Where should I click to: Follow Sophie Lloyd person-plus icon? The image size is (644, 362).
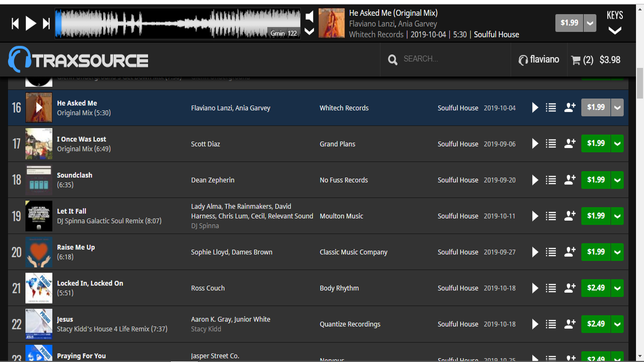[x=570, y=252]
